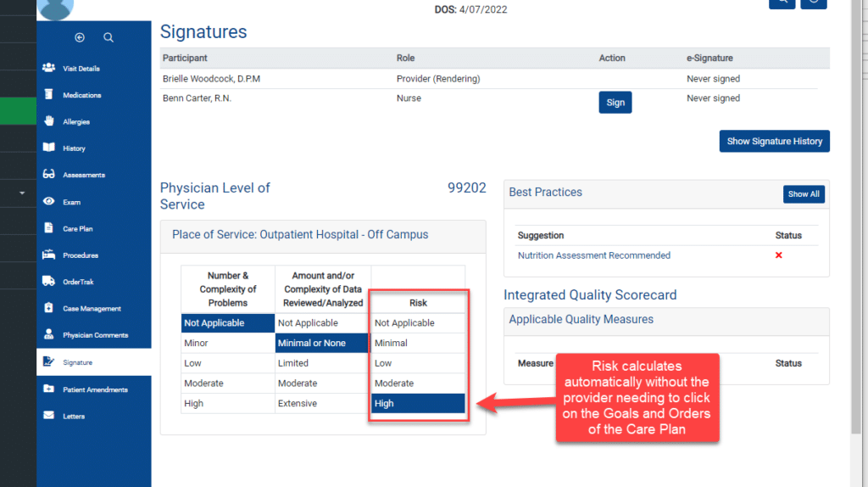Open Exam eye icon
The width and height of the screenshot is (868, 487).
click(x=48, y=202)
